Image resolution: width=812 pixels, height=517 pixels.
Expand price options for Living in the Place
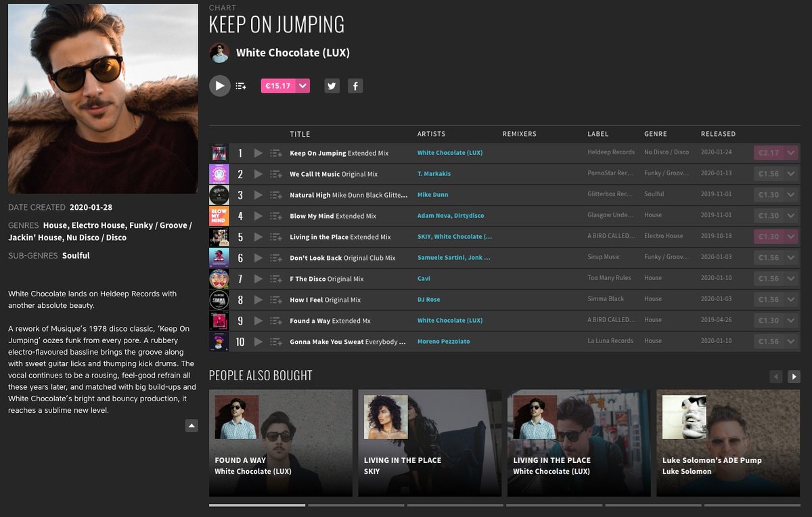[x=790, y=237]
